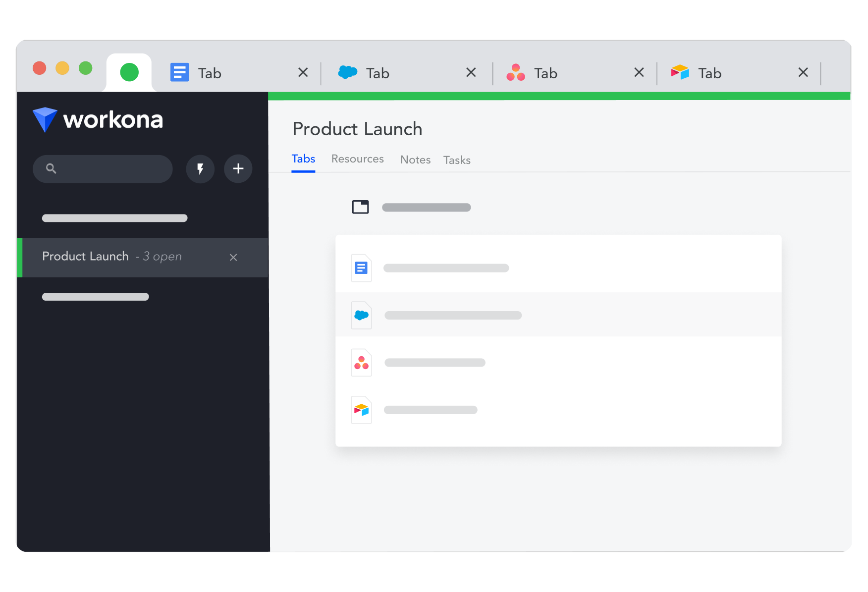Viewport: 868px width, 592px height.
Task: Open the Resources section
Action: (x=358, y=159)
